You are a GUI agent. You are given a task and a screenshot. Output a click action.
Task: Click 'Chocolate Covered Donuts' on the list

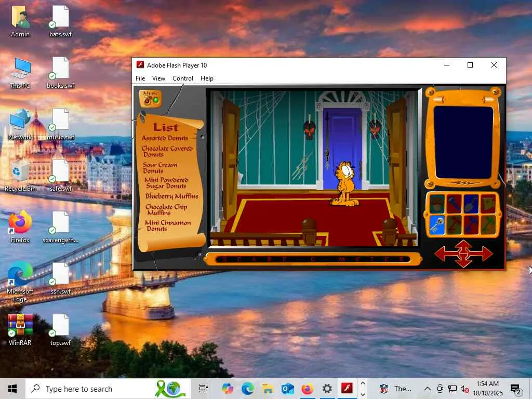click(x=167, y=151)
